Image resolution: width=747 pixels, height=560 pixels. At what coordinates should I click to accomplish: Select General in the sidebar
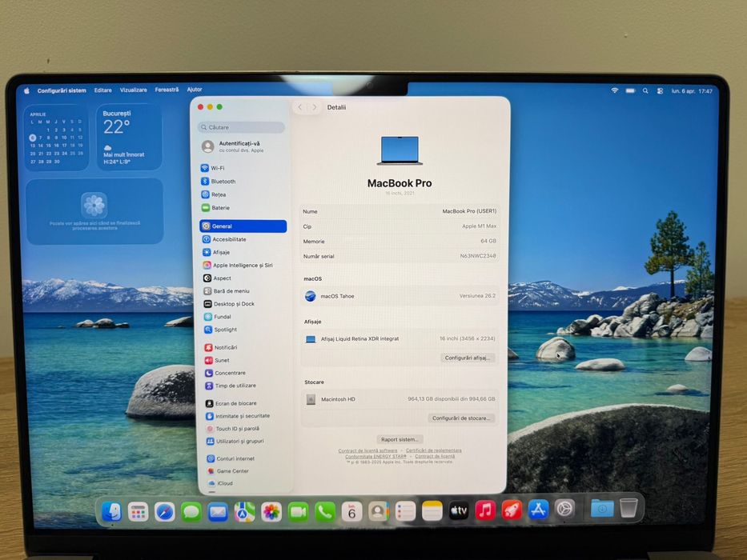[x=243, y=226]
